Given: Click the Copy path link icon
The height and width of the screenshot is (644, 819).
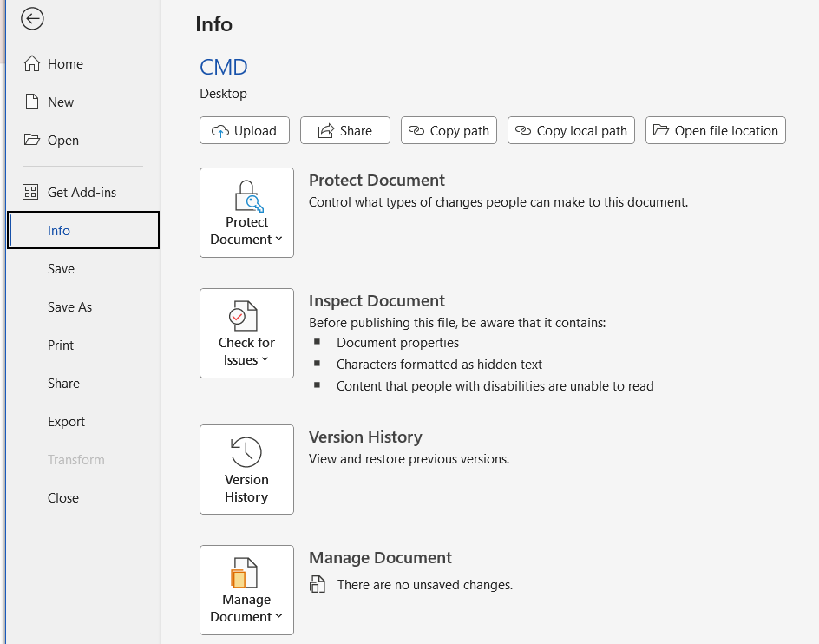Looking at the screenshot, I should point(416,131).
